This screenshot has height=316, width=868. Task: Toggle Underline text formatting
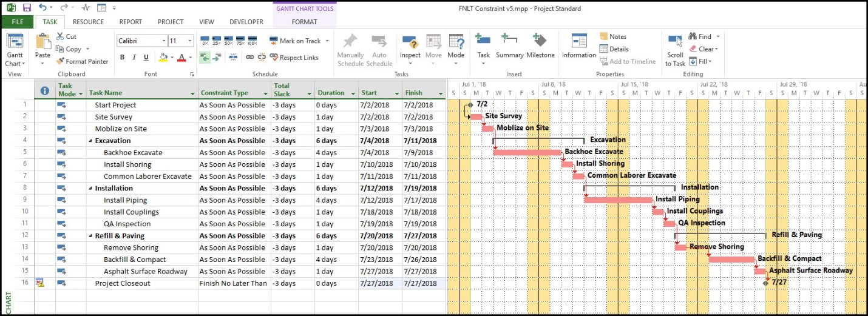pos(146,58)
